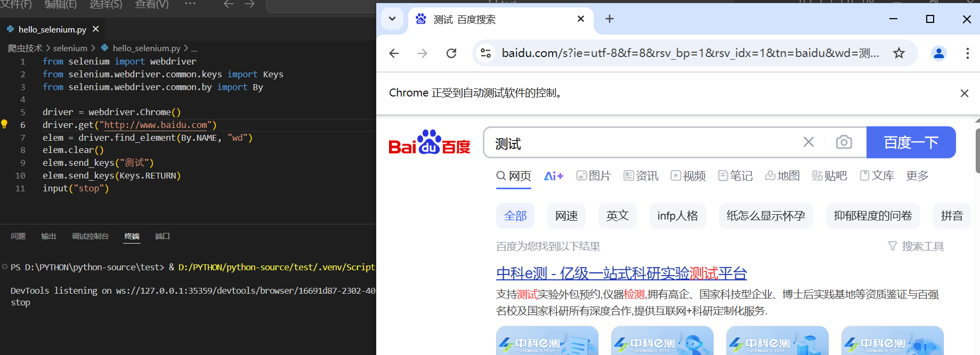Open site information icon in address bar

tap(486, 53)
